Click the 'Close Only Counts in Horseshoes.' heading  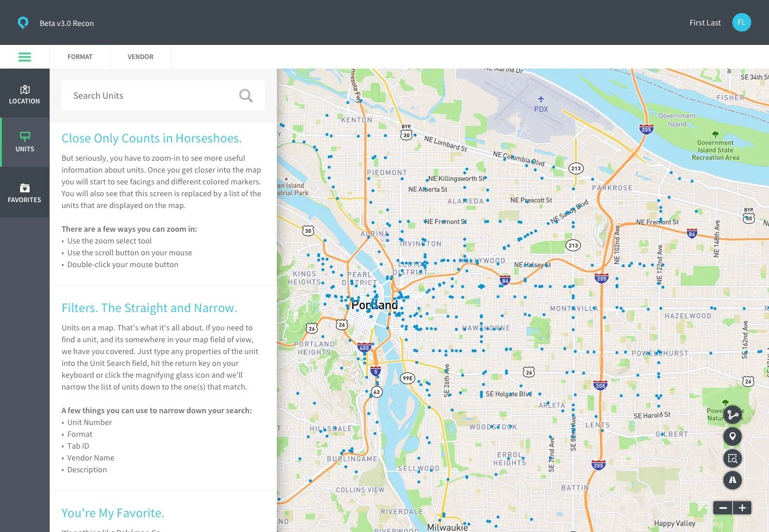pyautogui.click(x=152, y=138)
